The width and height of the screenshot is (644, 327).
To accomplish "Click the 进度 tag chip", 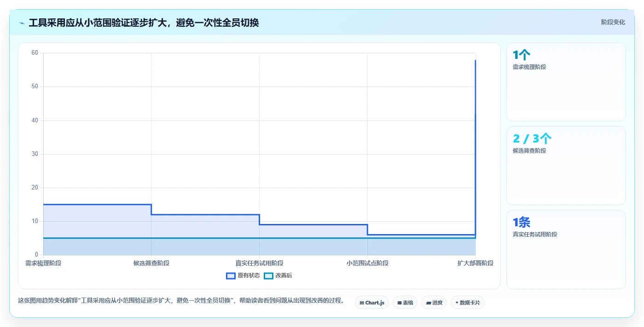I will click(434, 303).
